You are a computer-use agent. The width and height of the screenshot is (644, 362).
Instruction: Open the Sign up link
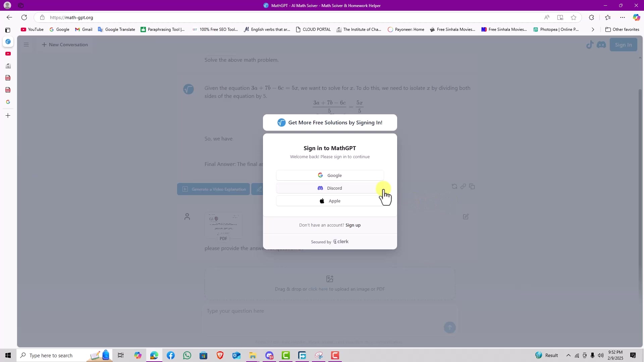click(353, 225)
